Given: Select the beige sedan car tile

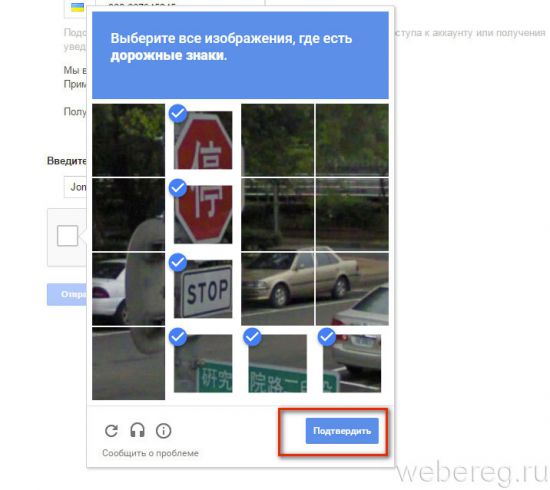Looking at the screenshot, I should [x=277, y=289].
